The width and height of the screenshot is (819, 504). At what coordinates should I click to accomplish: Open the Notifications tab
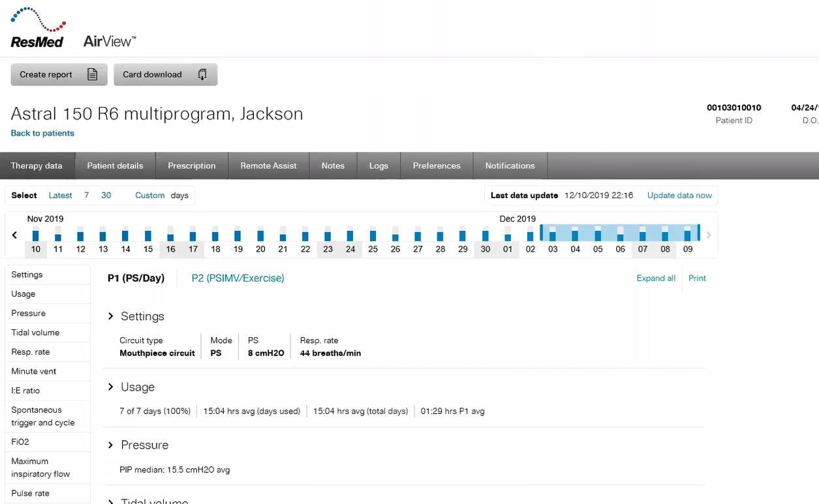(510, 166)
